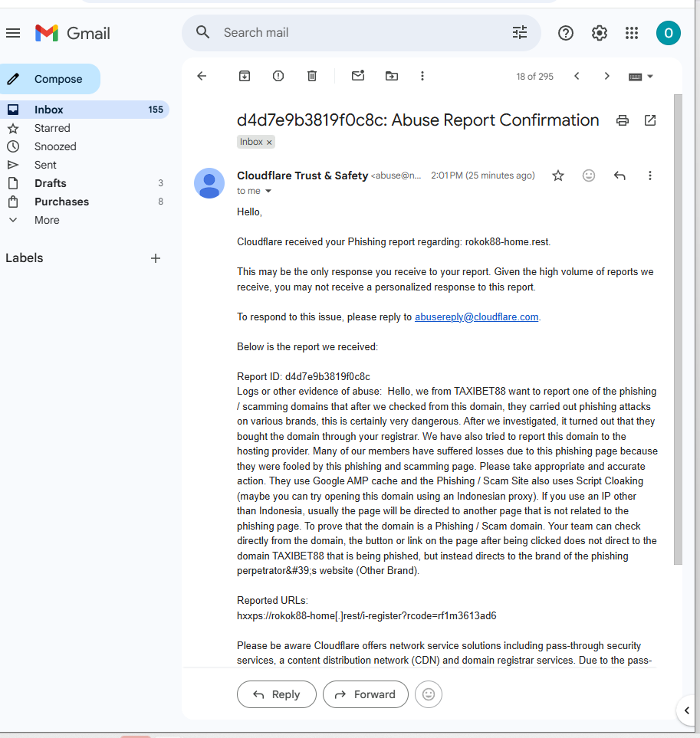The height and width of the screenshot is (738, 700).
Task: Click the email subject line
Action: 418,120
